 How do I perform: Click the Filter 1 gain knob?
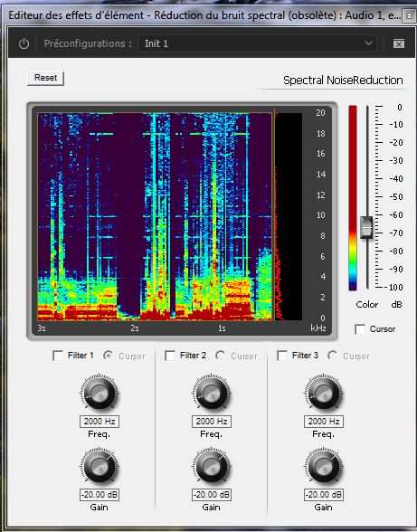100,467
